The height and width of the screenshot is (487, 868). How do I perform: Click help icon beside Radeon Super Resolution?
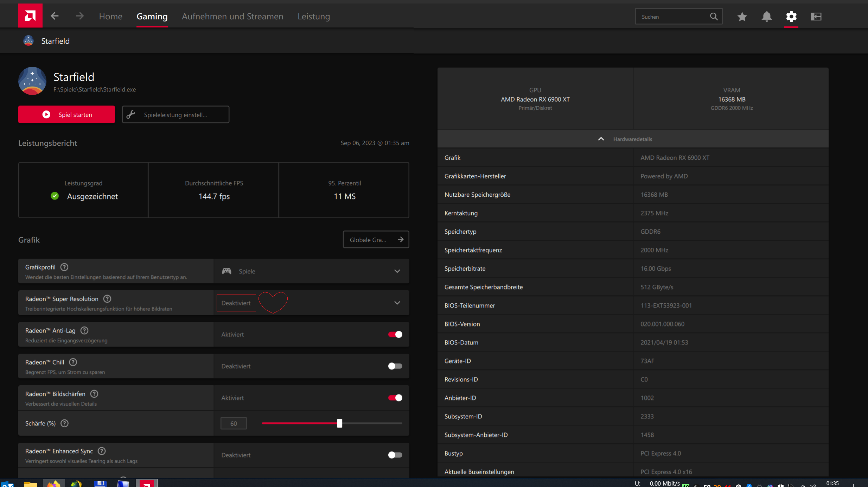tap(107, 299)
